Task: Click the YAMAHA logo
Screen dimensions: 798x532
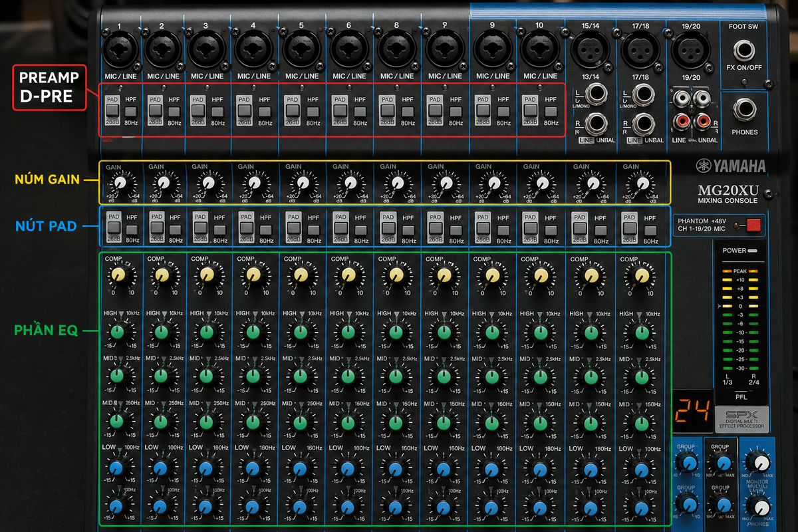Action: 731,166
